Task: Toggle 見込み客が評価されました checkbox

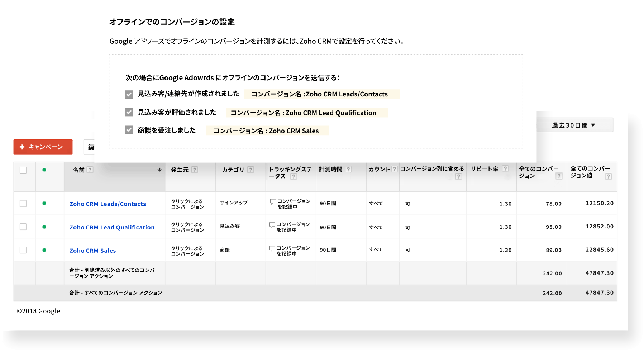Action: pos(129,112)
